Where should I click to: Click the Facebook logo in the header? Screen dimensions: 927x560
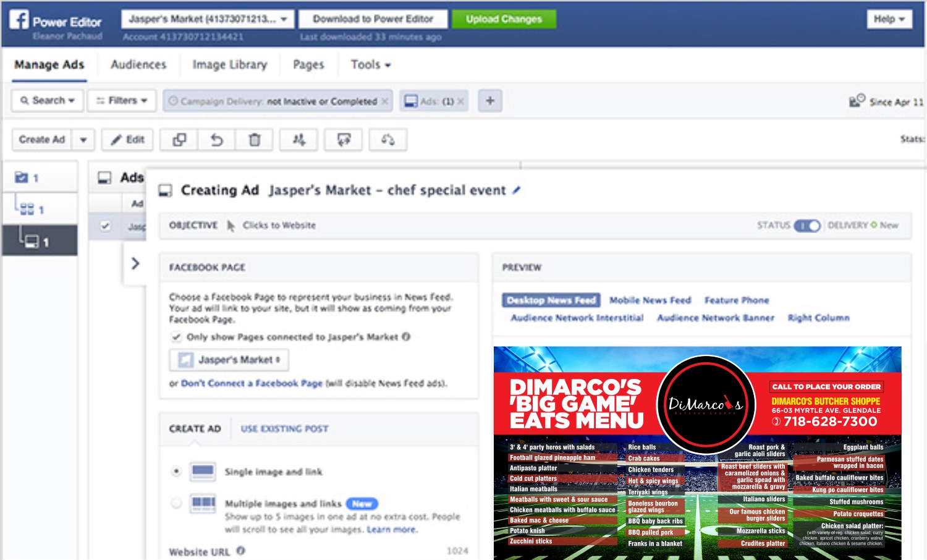tap(19, 20)
